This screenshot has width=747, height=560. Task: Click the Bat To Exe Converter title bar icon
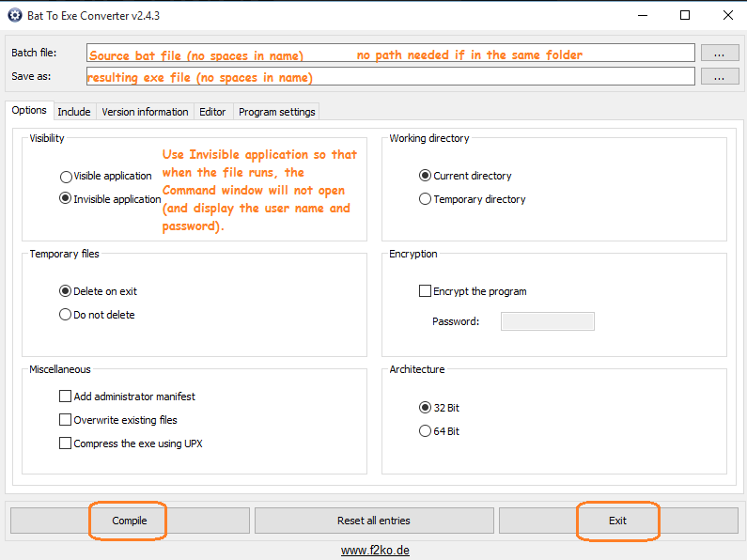tap(15, 15)
